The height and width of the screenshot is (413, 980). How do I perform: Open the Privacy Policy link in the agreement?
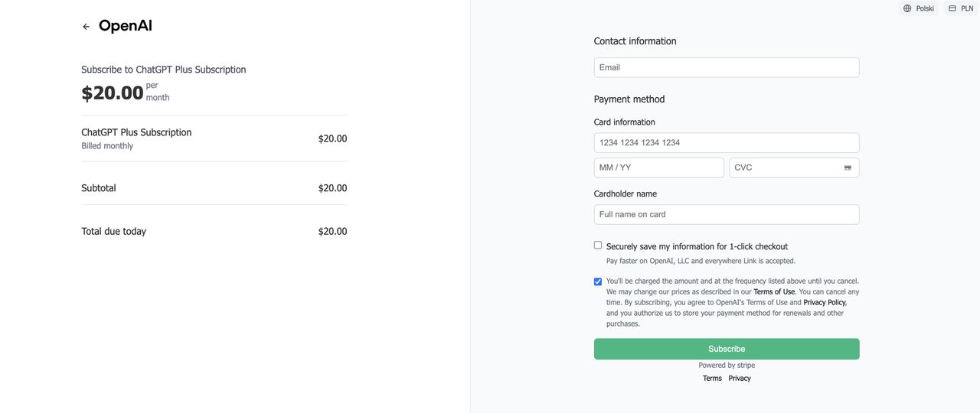825,303
